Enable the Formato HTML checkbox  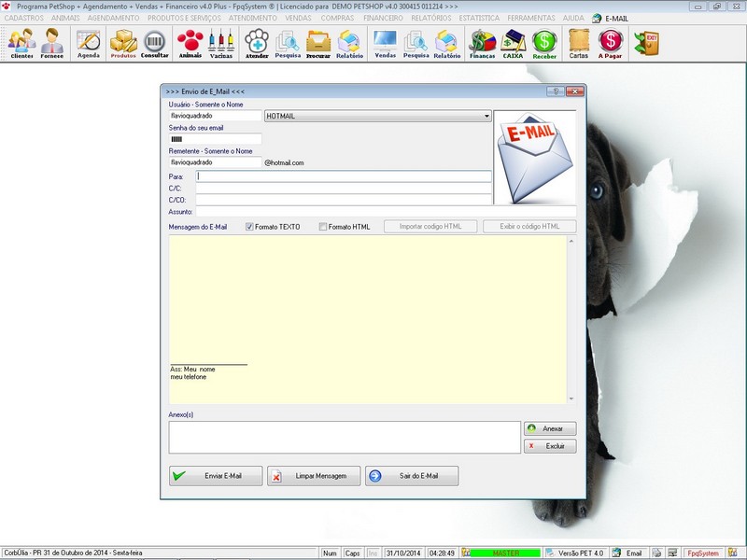pos(321,225)
